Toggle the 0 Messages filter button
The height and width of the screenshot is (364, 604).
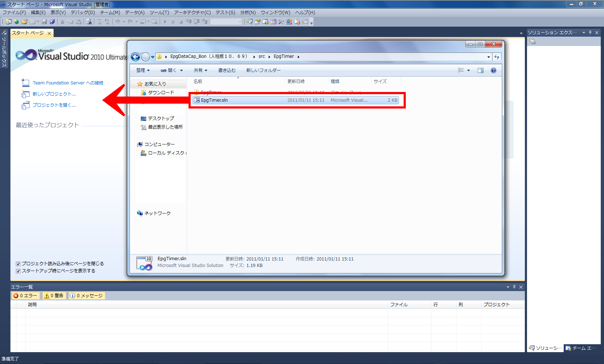87,296
